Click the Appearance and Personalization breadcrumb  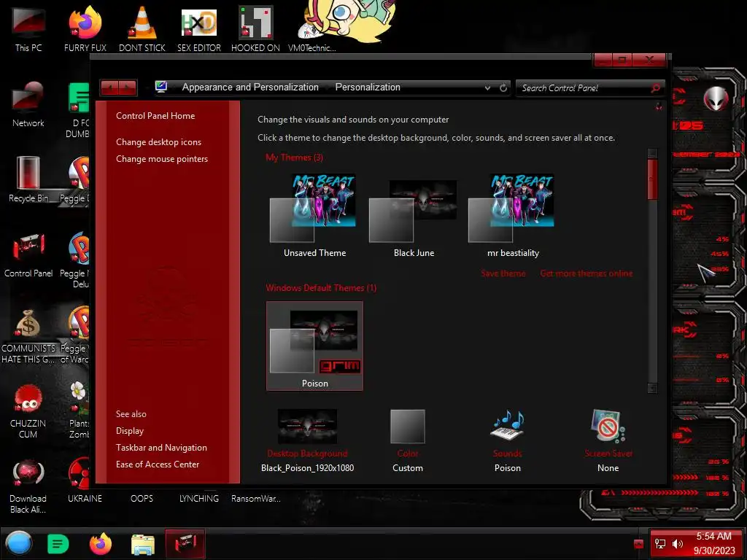250,87
